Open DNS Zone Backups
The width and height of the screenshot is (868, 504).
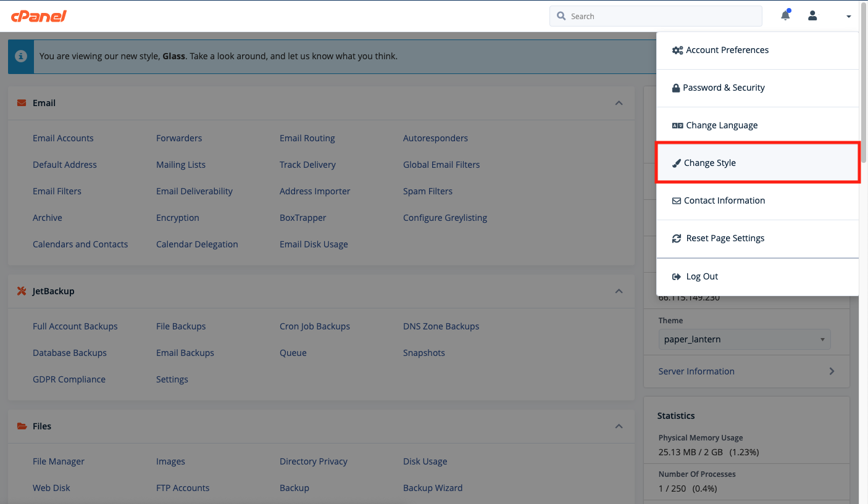tap(441, 326)
